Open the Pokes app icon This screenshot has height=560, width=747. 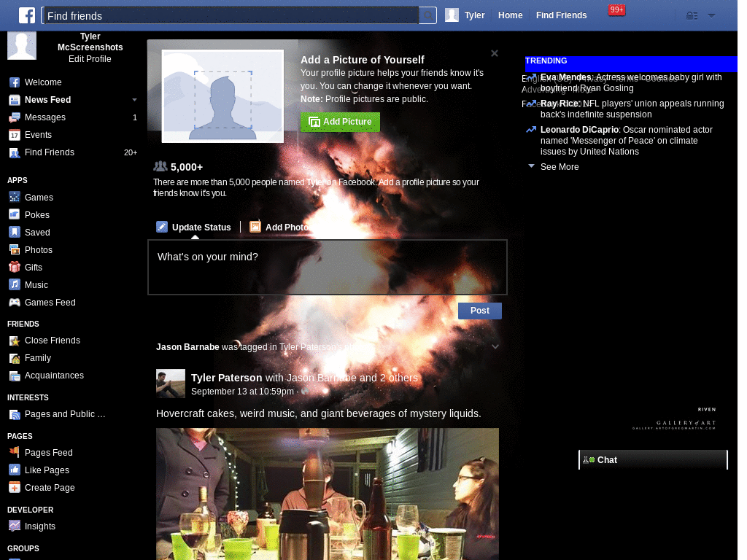coord(15,214)
